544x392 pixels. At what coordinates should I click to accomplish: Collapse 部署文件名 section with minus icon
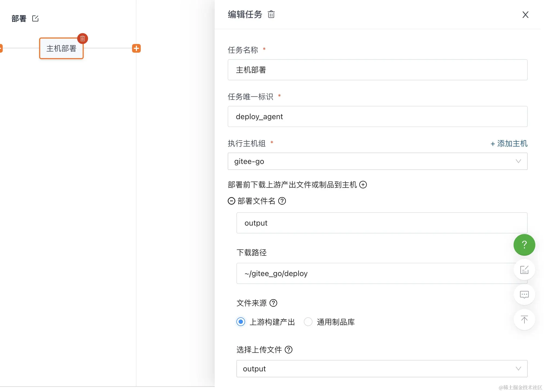point(231,201)
